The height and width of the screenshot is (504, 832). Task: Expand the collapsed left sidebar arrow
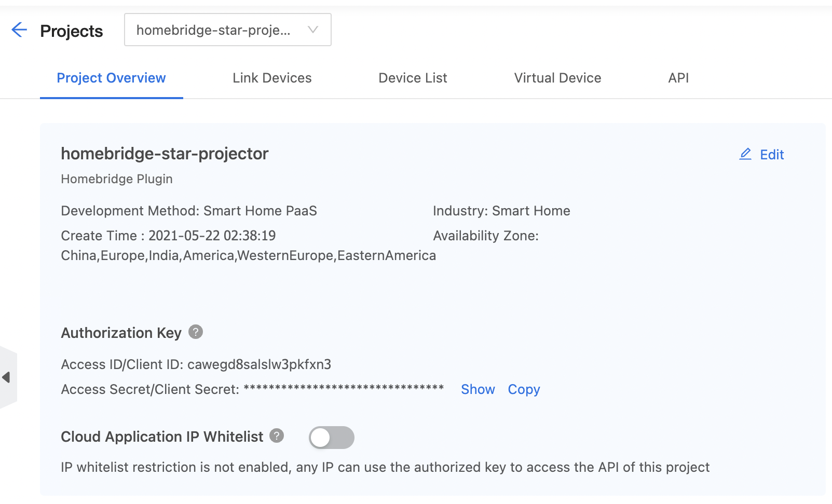coord(7,377)
